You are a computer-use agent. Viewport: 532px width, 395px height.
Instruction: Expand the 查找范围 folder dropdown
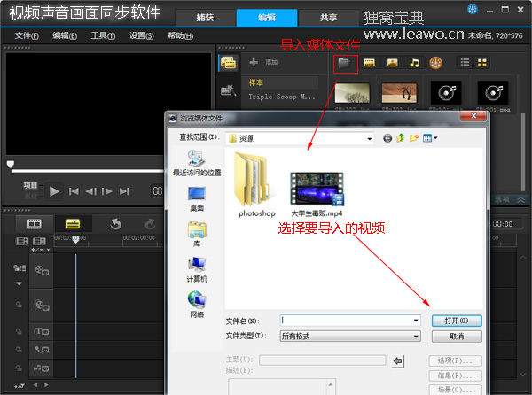(x=368, y=138)
